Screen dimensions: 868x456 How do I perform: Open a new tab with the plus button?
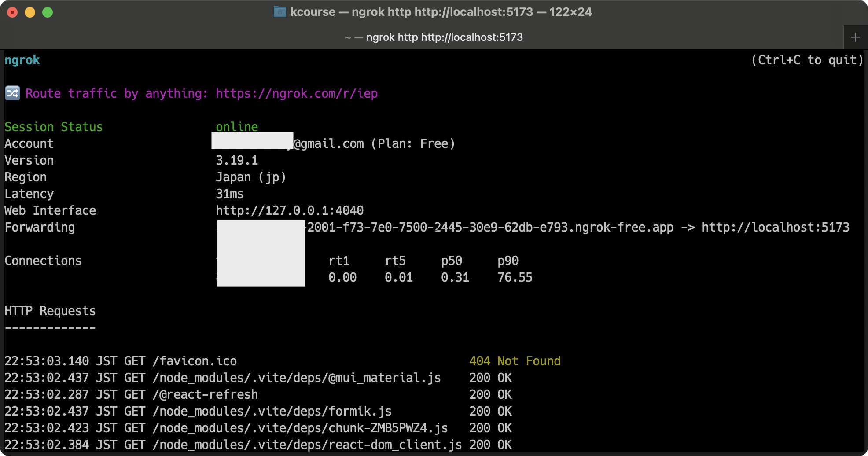pos(854,37)
